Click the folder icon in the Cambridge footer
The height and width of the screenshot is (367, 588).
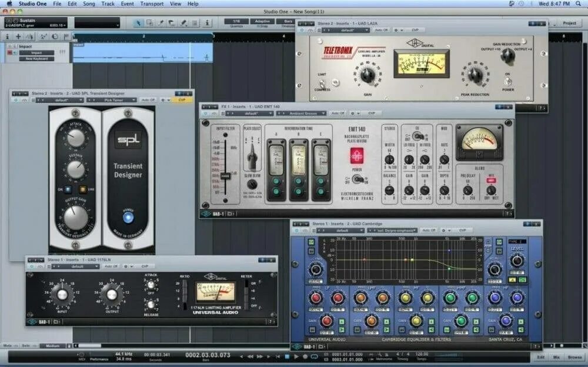coord(321,347)
